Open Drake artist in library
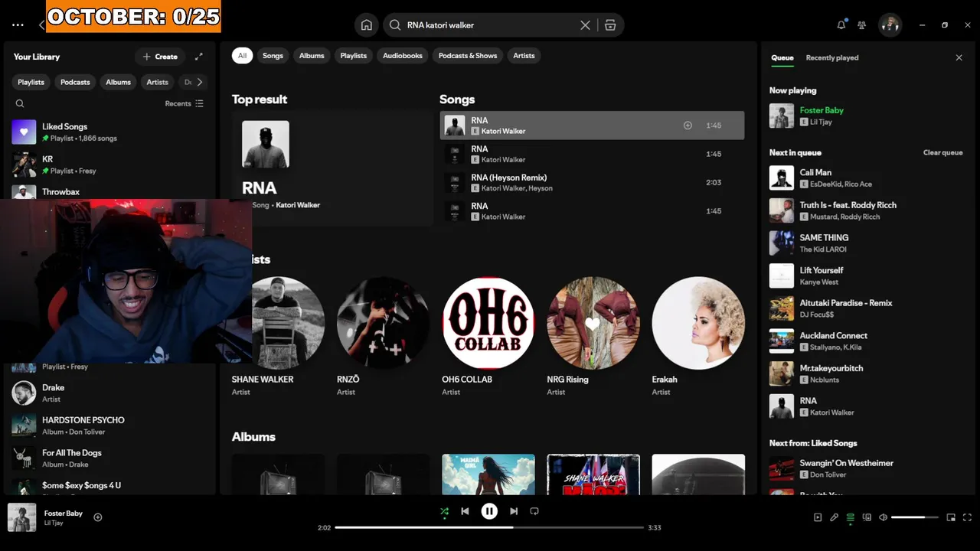Image resolution: width=980 pixels, height=551 pixels. [x=109, y=393]
